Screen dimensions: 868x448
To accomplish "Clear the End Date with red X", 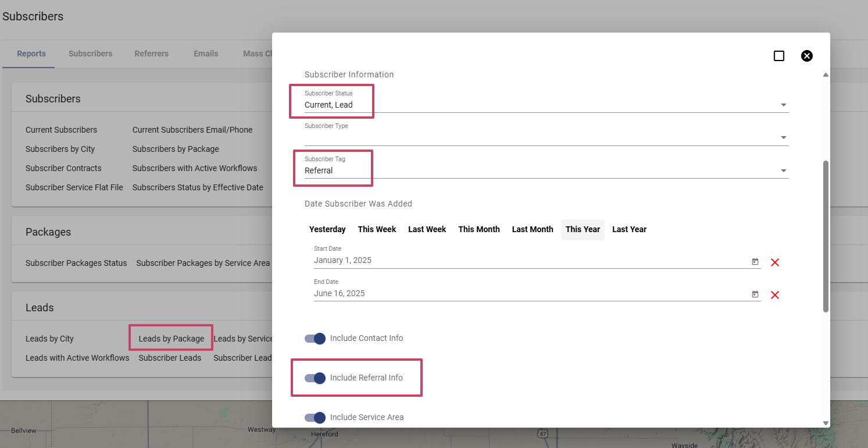I will [774, 295].
